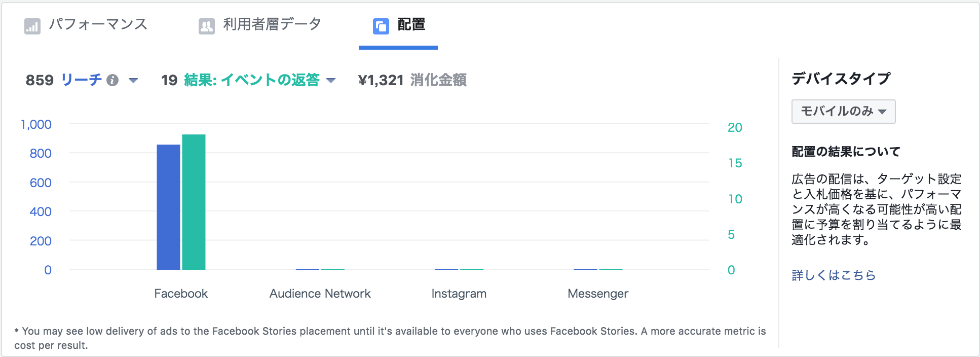Click the リーチ metric label
980x357 pixels.
tap(81, 80)
